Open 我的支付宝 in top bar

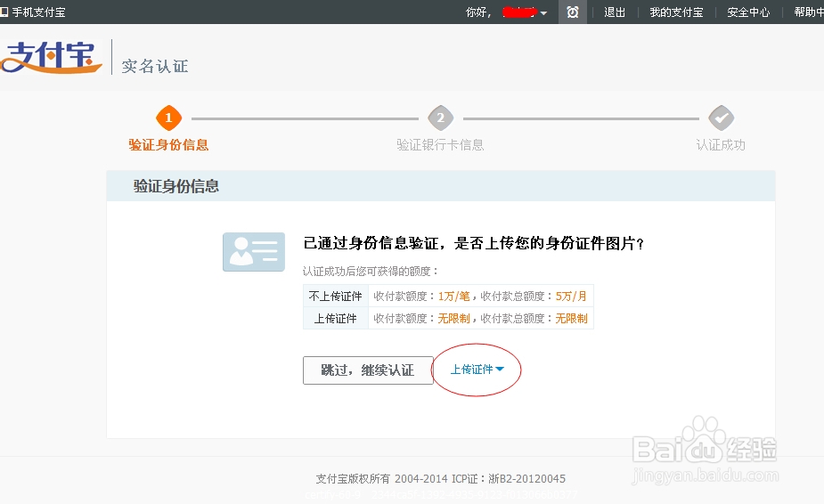coord(676,12)
